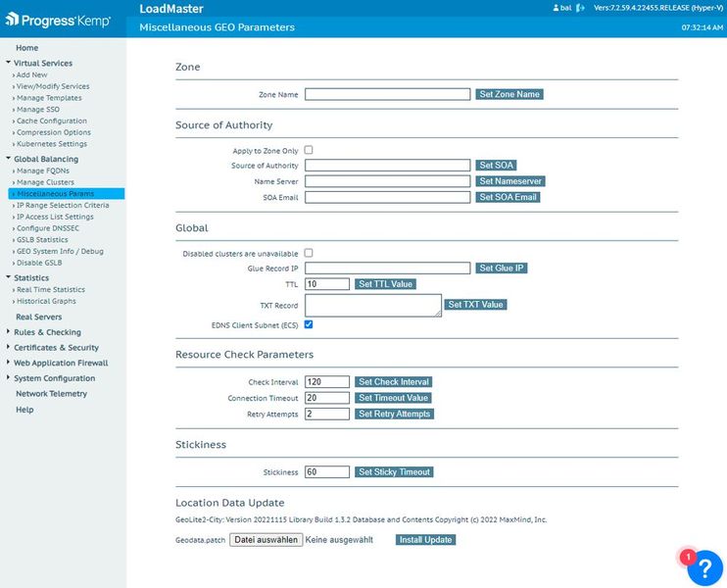The width and height of the screenshot is (727, 588).
Task: Click the Stickiness value field
Action: click(327, 471)
